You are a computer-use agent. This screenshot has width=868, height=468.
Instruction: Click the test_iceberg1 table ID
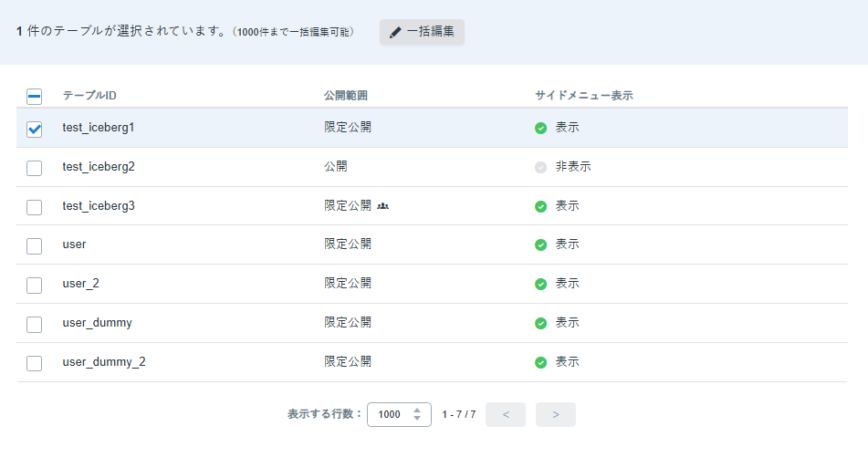99,128
